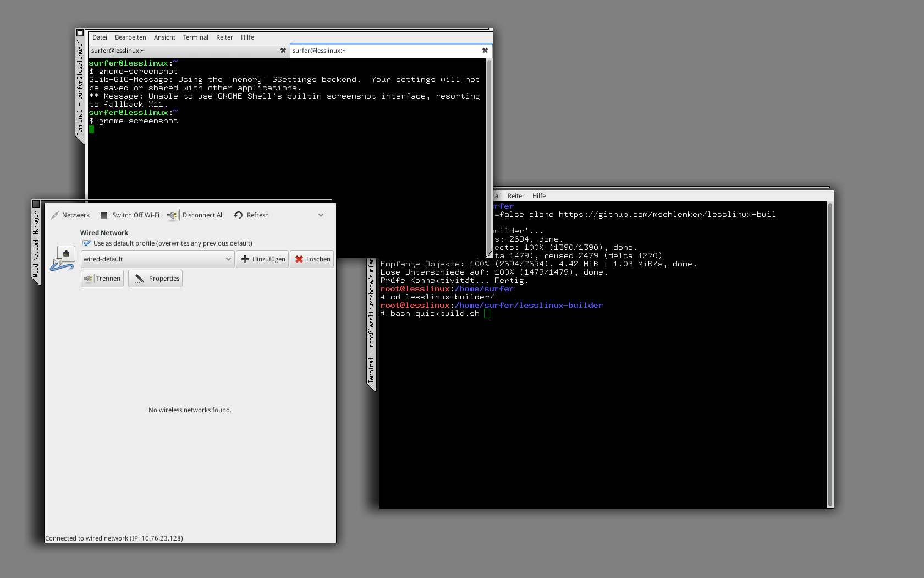This screenshot has height=578, width=924.
Task: Click the plus icon on Hinzufügen
Action: tap(245, 259)
